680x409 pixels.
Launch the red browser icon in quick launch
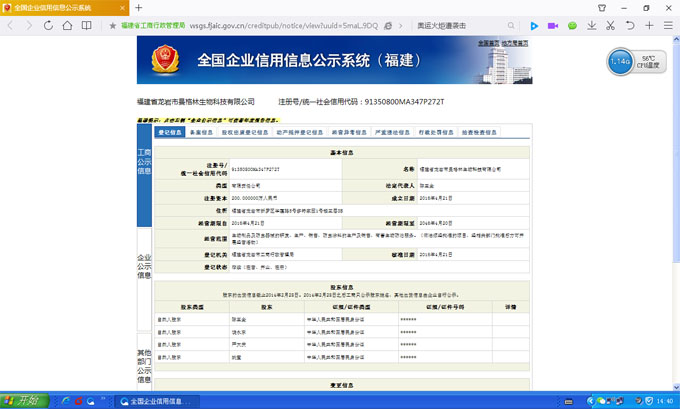pos(79,401)
